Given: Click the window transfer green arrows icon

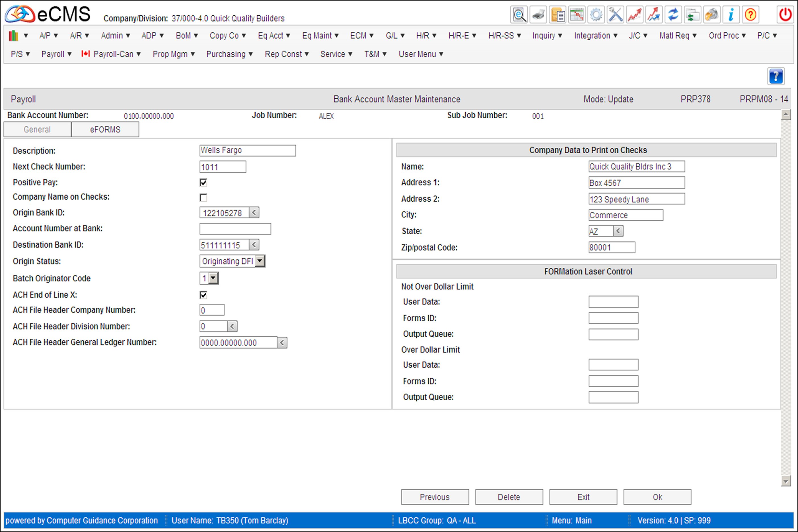Looking at the screenshot, I should click(692, 15).
